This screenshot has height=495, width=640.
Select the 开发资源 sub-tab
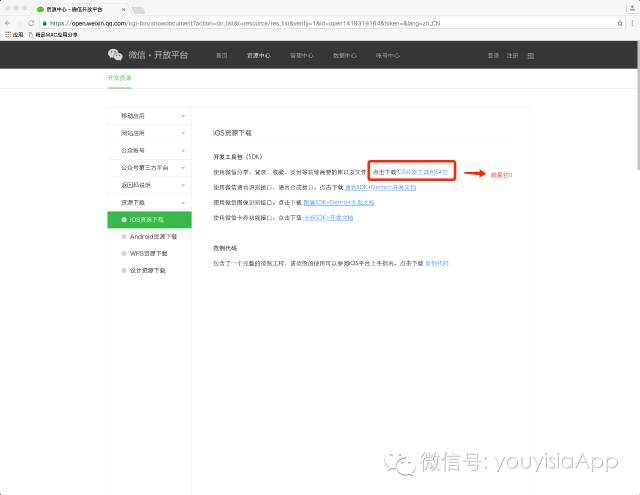119,78
